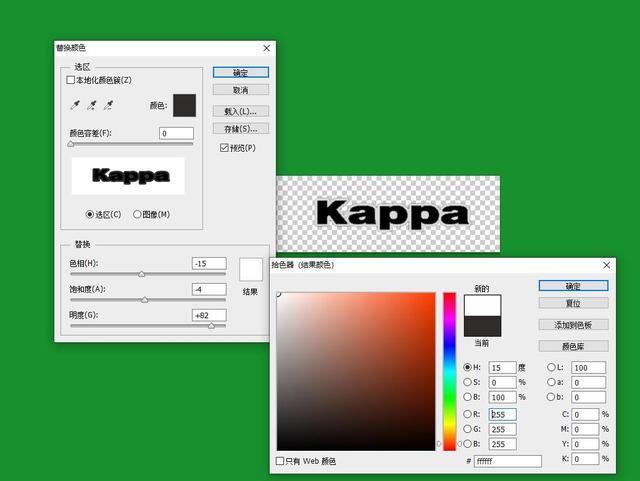Toggle the preview (P) checkbox
The width and height of the screenshot is (640, 481).
[224, 148]
